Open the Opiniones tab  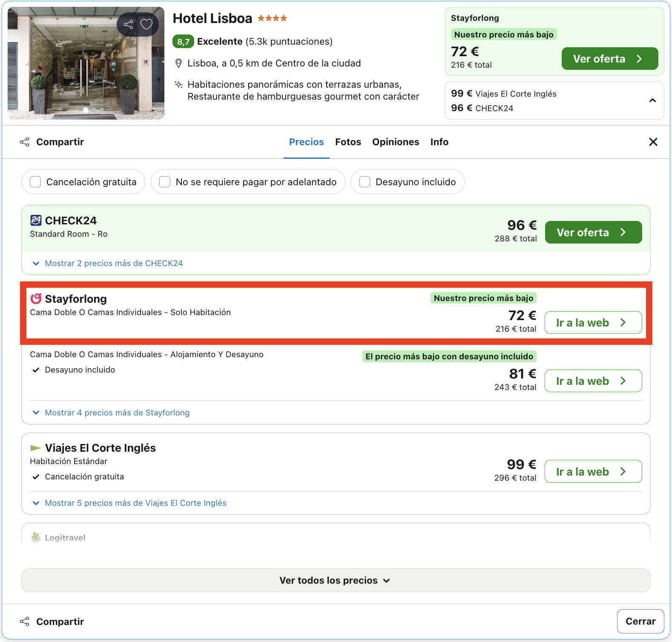click(396, 142)
